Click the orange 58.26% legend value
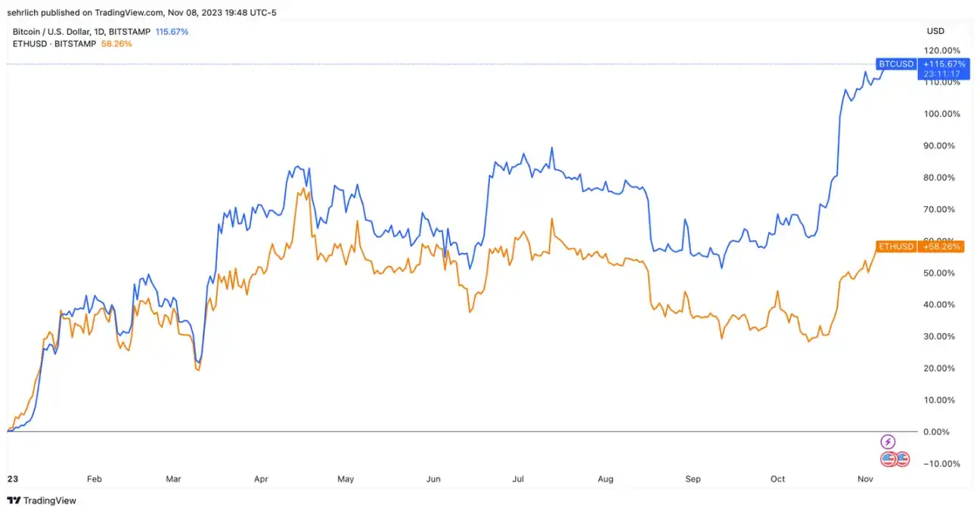The width and height of the screenshot is (980, 513). tap(116, 44)
